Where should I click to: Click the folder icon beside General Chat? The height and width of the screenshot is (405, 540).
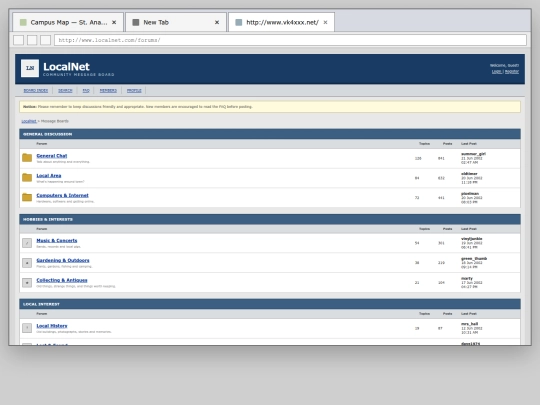[x=27, y=158]
